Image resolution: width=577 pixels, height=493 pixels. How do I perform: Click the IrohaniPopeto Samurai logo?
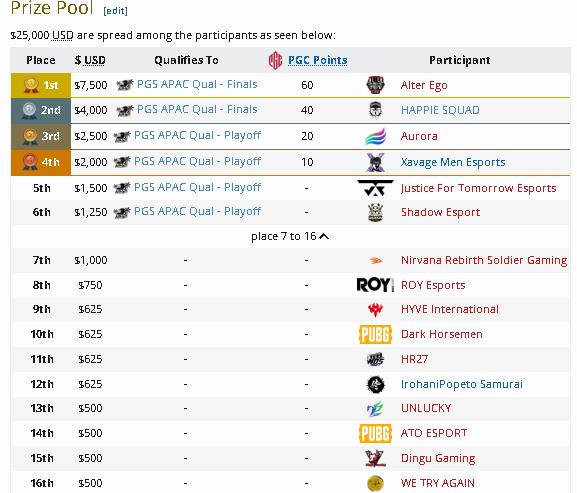(375, 384)
